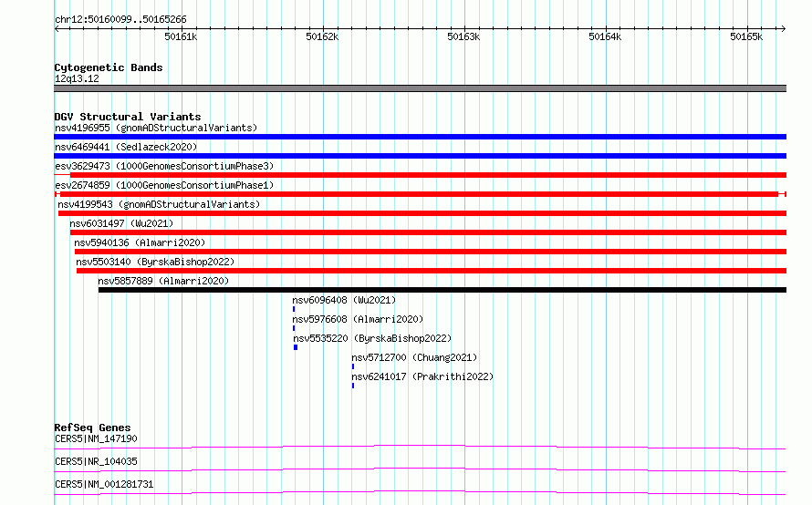Click the red nsv5940136 variant bar

(431, 252)
